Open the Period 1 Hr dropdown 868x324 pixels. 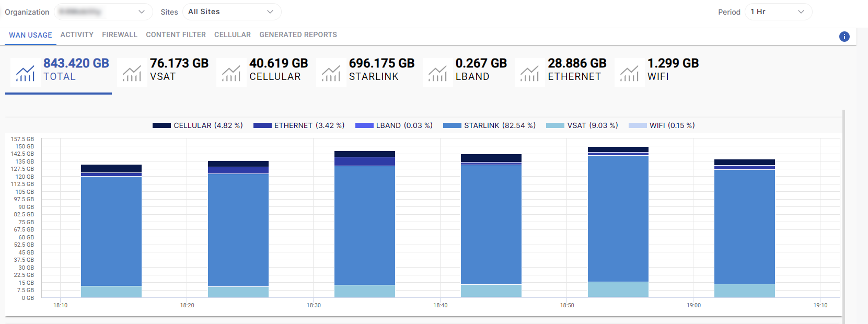coord(778,12)
